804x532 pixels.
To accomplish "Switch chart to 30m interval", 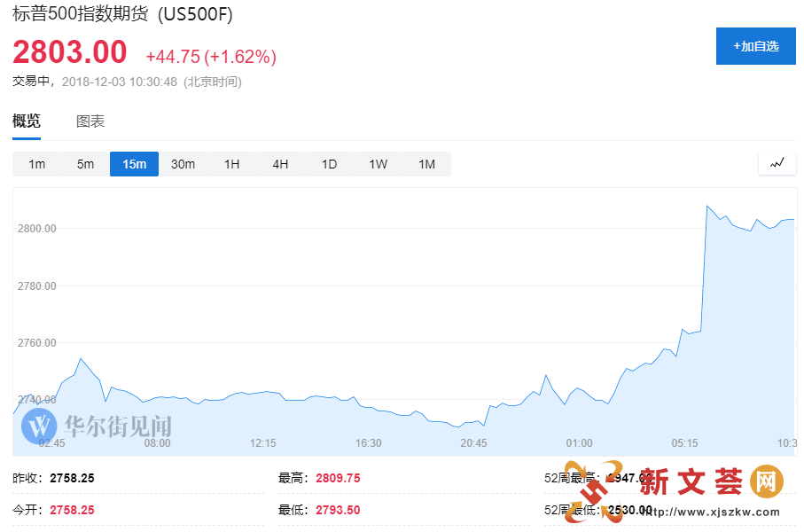I will click(183, 164).
